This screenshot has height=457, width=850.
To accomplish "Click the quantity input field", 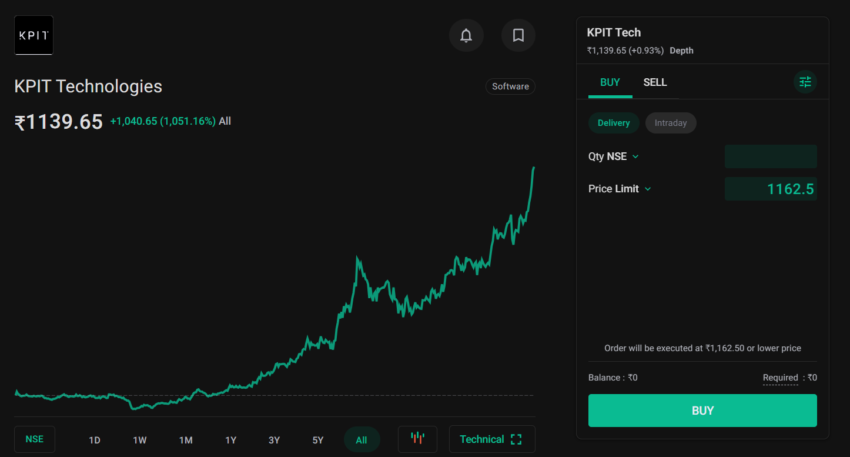I will (770, 156).
